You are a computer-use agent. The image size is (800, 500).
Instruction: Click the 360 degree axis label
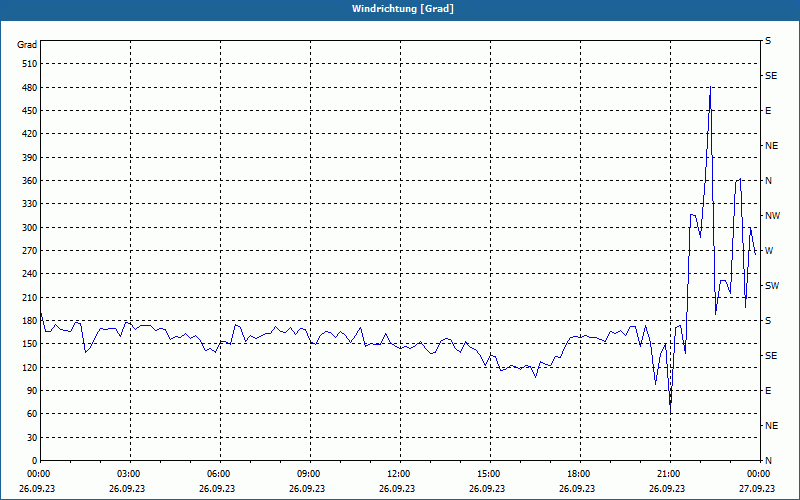(30, 181)
